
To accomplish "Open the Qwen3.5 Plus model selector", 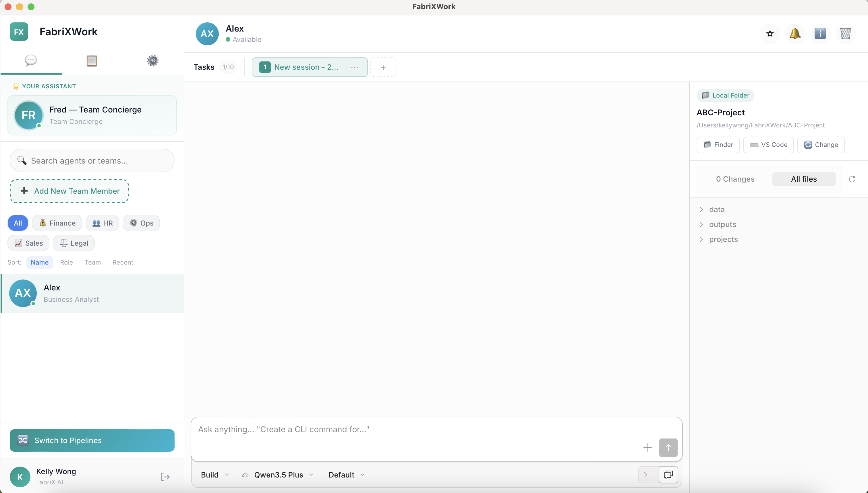I will click(278, 475).
